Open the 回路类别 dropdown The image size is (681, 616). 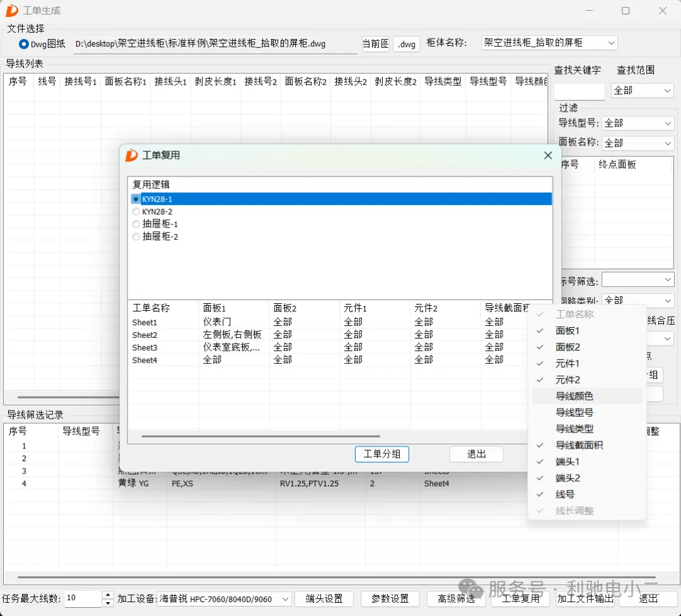(x=637, y=300)
